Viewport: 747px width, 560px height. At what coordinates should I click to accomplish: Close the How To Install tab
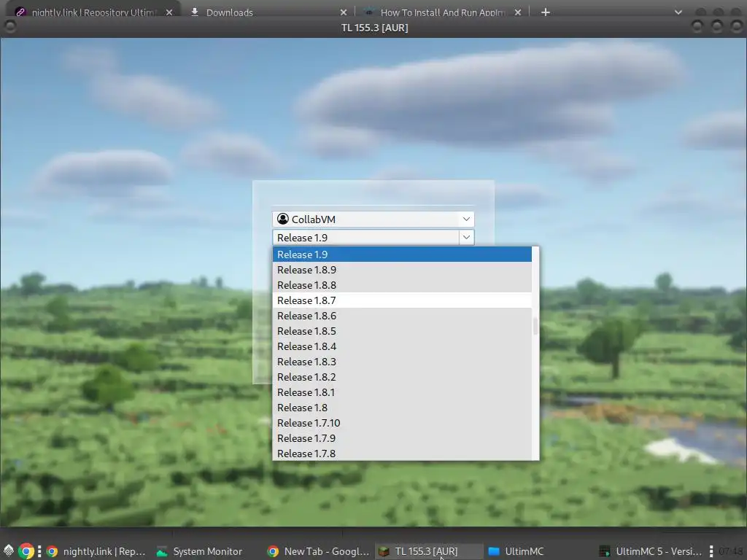tap(518, 12)
